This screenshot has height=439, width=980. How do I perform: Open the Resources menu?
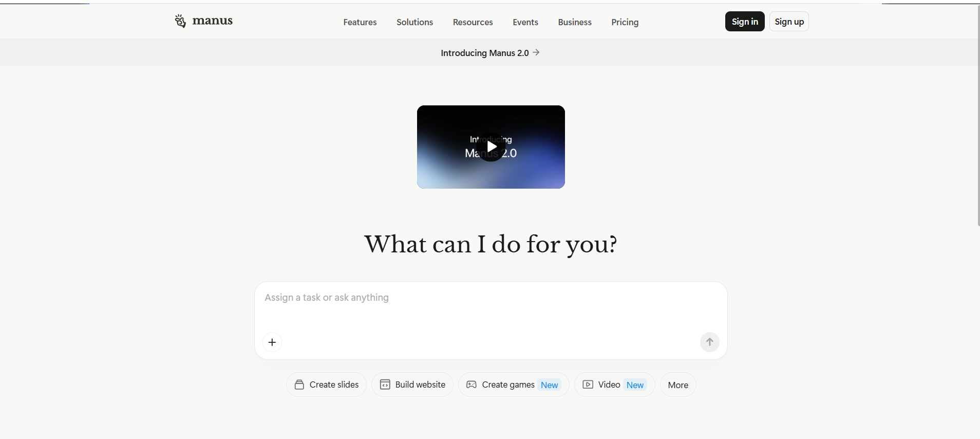[x=473, y=22]
